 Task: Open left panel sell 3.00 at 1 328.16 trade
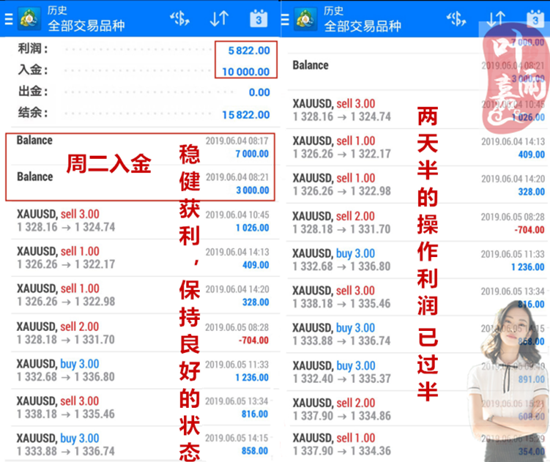click(x=143, y=221)
